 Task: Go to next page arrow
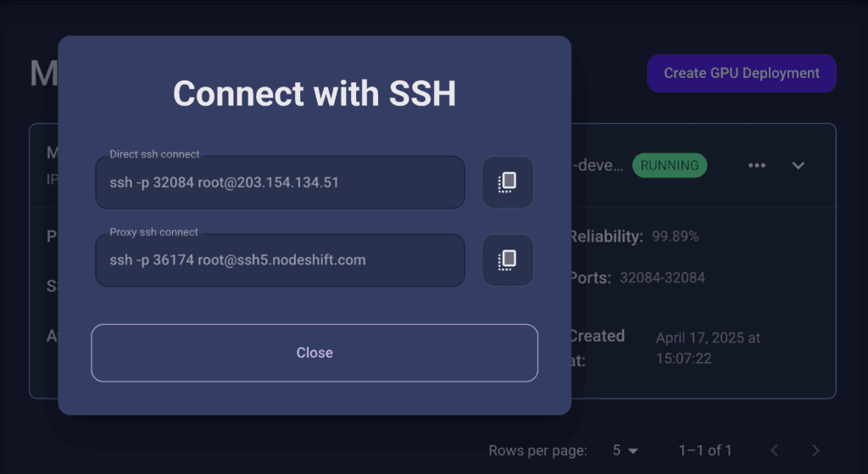click(815, 450)
